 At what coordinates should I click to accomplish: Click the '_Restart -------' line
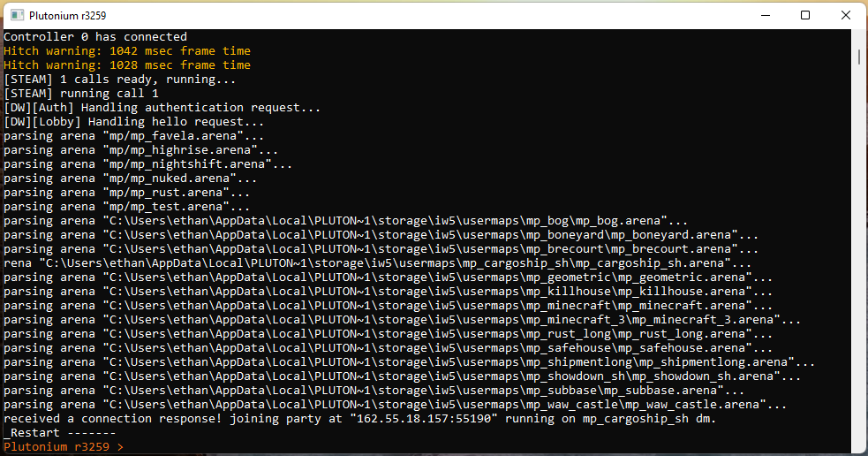(60, 432)
